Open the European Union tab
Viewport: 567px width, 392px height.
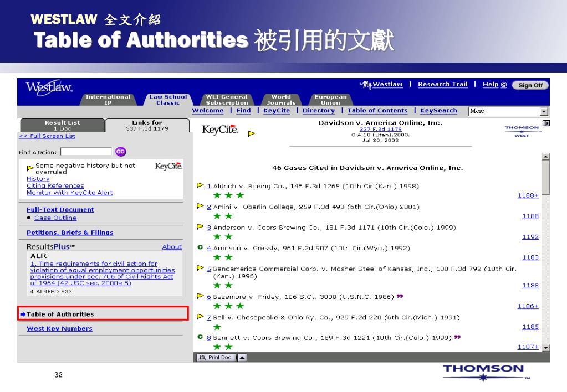330,100
